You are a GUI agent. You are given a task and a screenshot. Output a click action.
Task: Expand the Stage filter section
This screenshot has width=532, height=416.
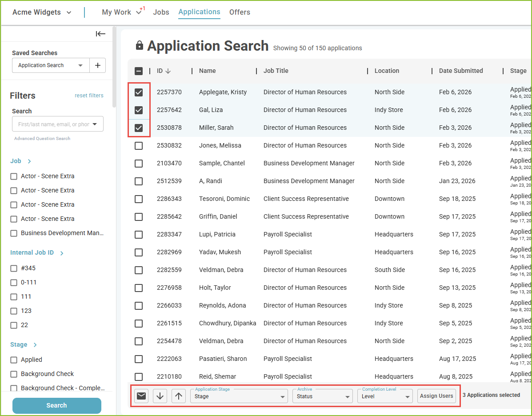pos(24,345)
